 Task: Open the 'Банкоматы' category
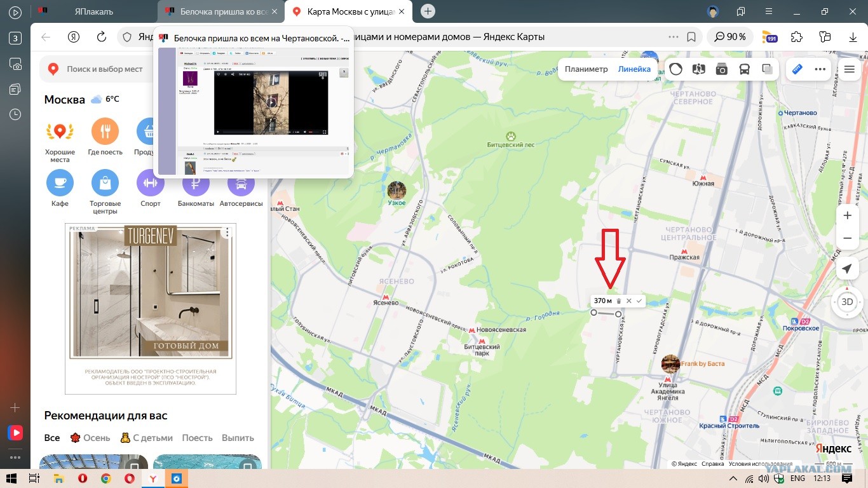196,189
